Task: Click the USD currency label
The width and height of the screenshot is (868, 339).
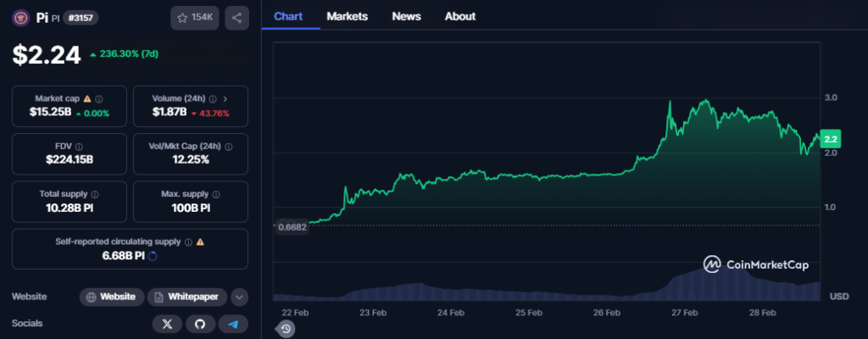Action: (838, 297)
